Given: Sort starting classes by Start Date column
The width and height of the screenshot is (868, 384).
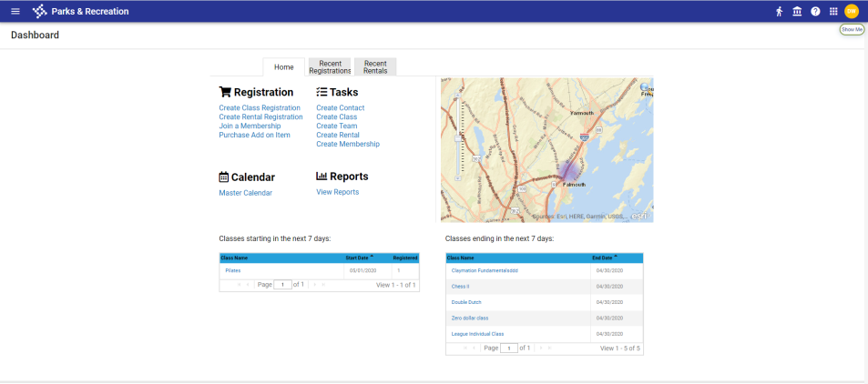Looking at the screenshot, I should point(362,258).
